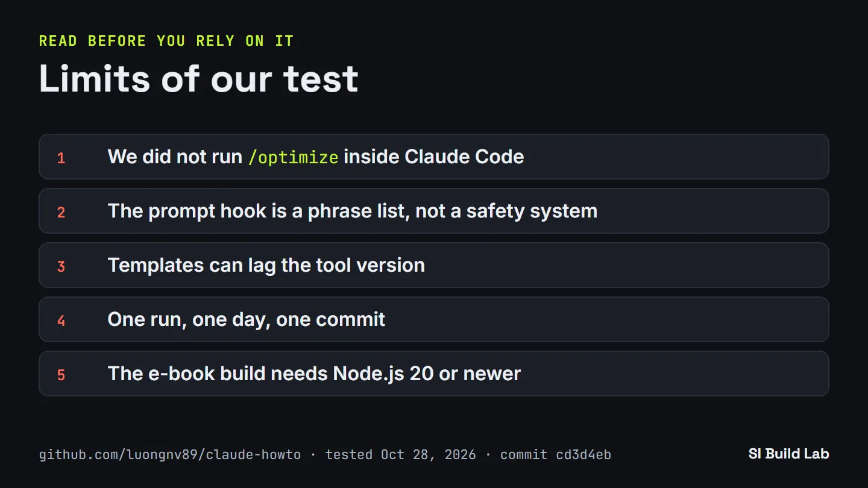Image resolution: width=868 pixels, height=488 pixels.
Task: Click the commit cd3d4eb hash
Action: point(555,454)
